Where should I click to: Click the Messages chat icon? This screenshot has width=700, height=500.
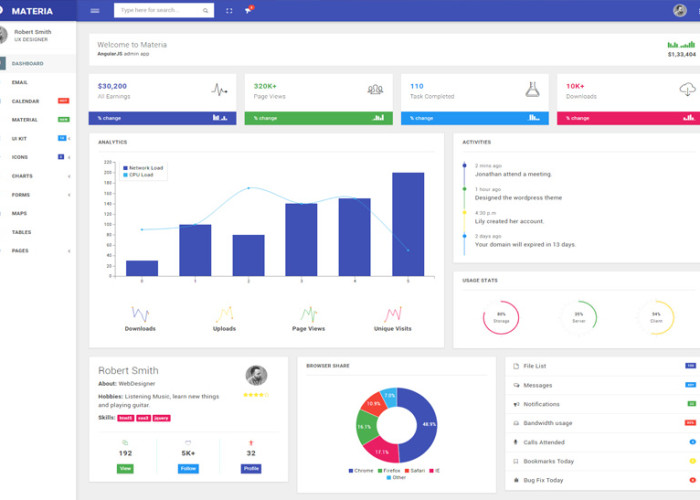click(516, 385)
